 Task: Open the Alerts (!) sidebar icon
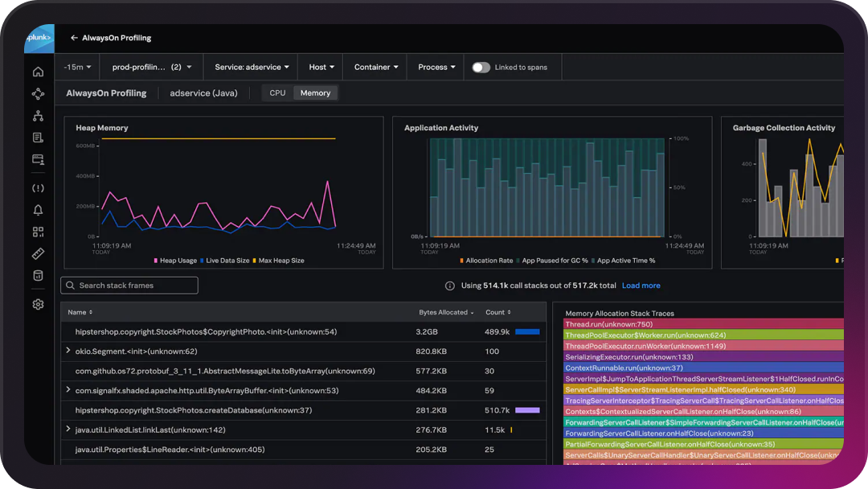click(37, 187)
